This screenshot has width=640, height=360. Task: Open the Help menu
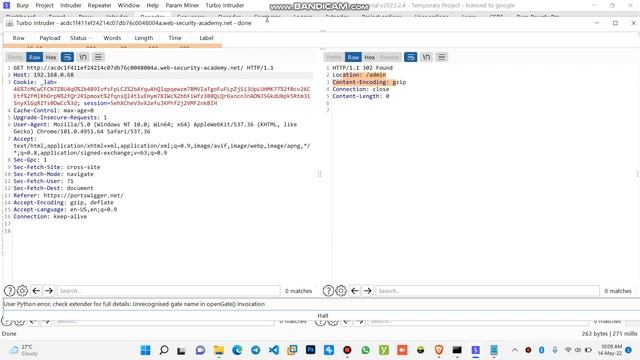click(152, 5)
